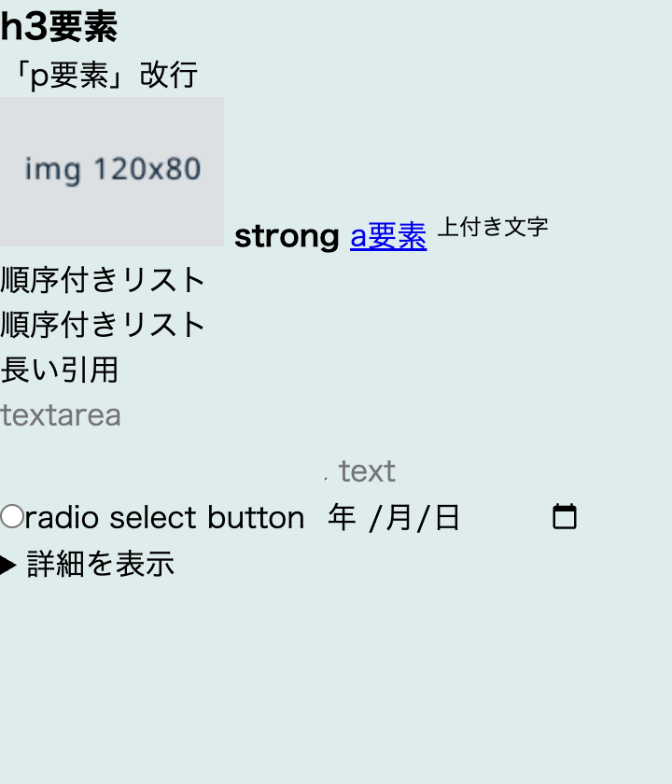Click the textarea resize handle corner
672x784 pixels.
pos(325,478)
